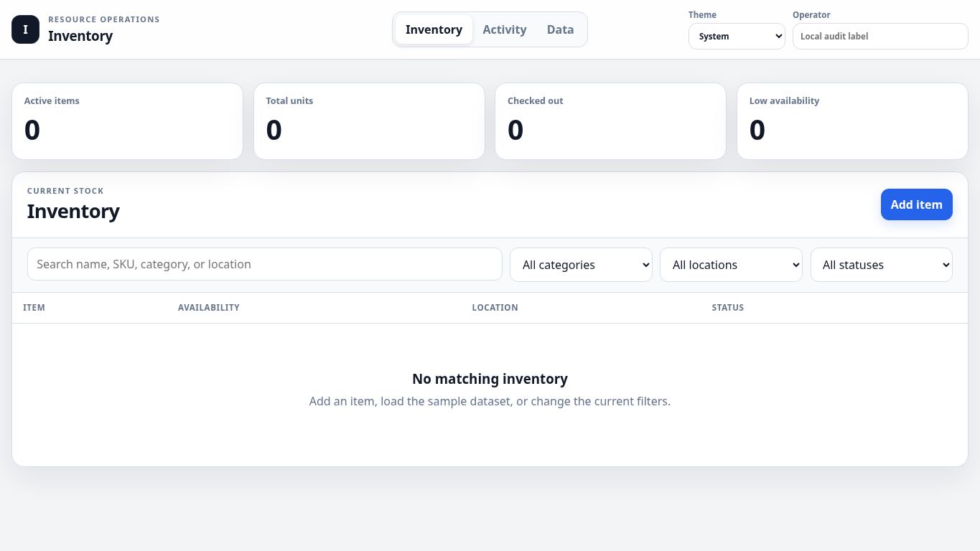Expand the All statuses filter
This screenshot has height=551, width=980.
pos(882,265)
